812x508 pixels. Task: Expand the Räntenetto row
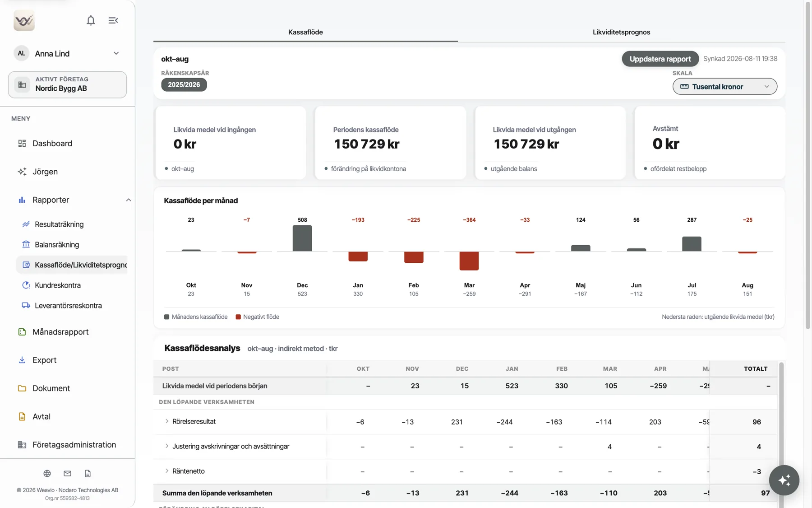(x=167, y=471)
